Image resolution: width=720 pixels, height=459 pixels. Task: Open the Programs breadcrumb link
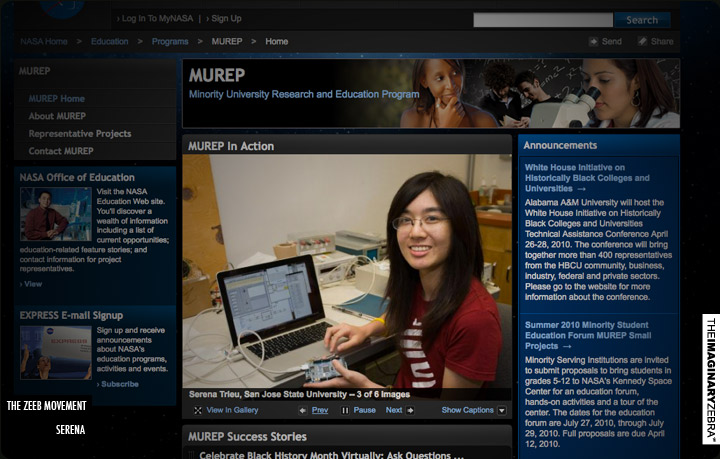click(170, 42)
